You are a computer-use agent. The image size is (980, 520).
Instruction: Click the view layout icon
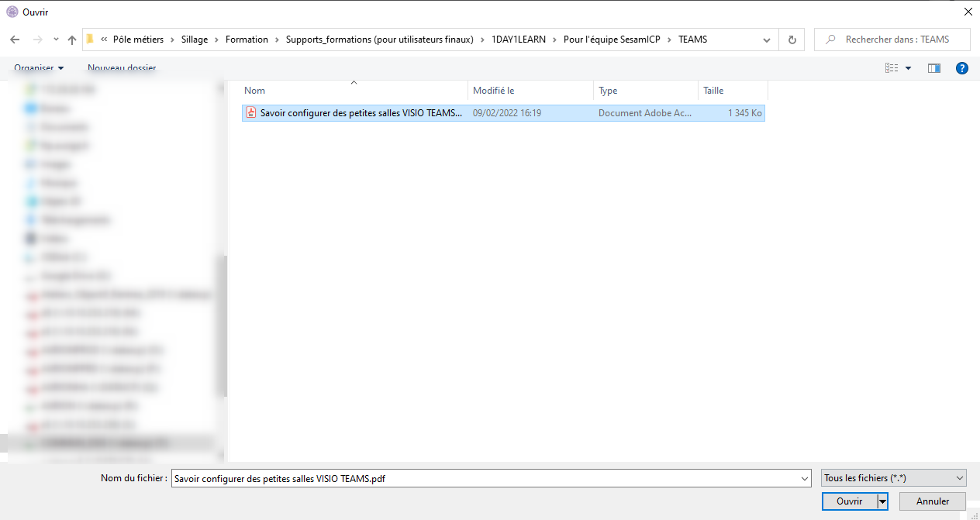[x=892, y=68]
